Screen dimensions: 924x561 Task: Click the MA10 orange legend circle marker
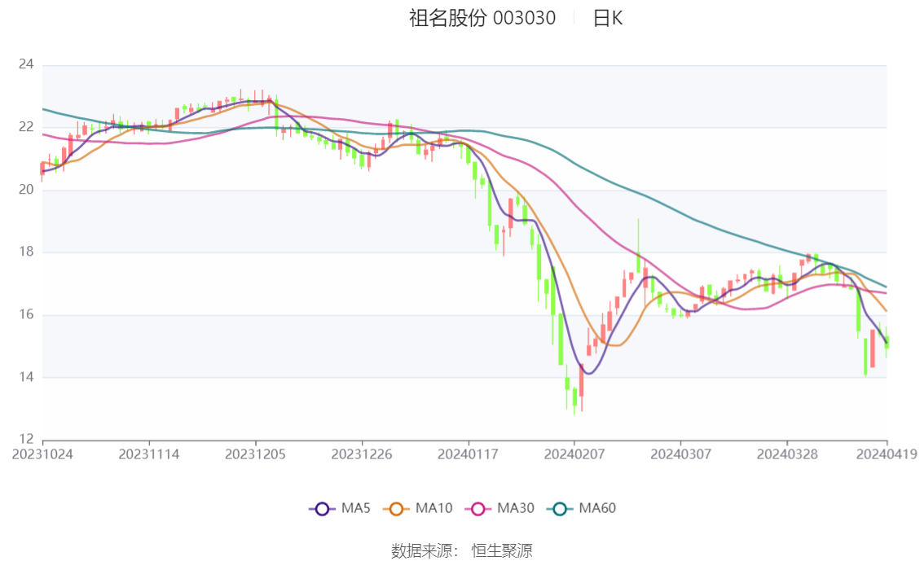point(398,509)
